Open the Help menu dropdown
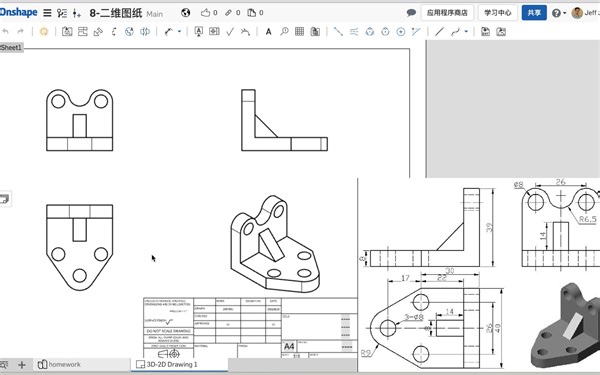600x375 pixels. (559, 13)
